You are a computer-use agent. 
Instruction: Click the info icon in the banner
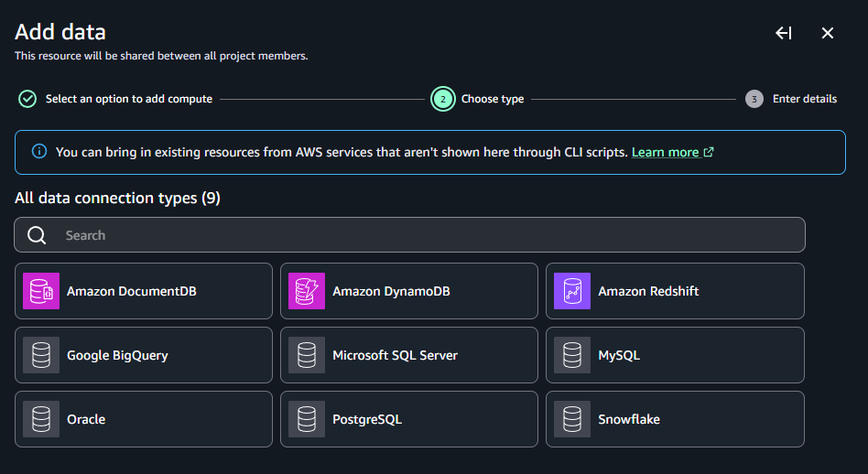[39, 151]
